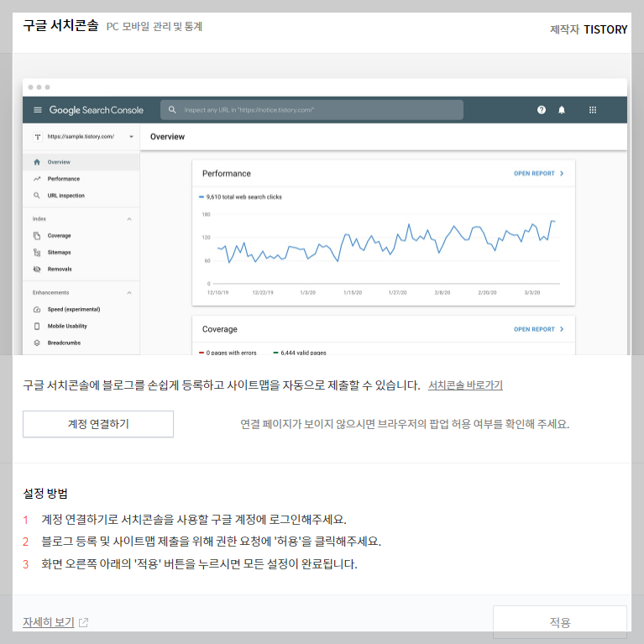Click the Overview home icon in sidebar
This screenshot has height=644, width=644.
tap(37, 162)
